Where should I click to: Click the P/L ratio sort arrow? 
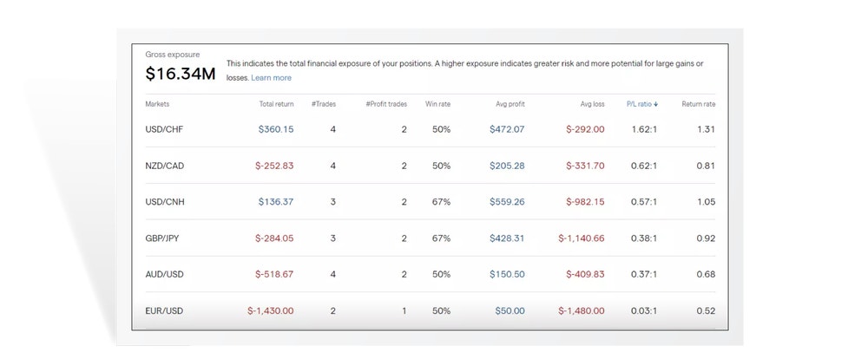click(x=656, y=104)
